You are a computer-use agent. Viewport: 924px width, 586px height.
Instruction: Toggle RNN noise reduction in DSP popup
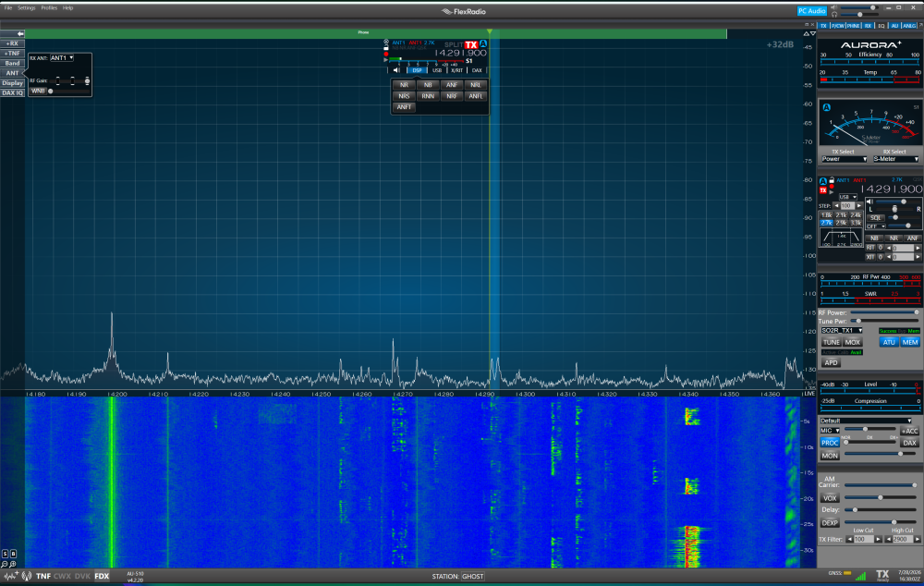tap(428, 96)
